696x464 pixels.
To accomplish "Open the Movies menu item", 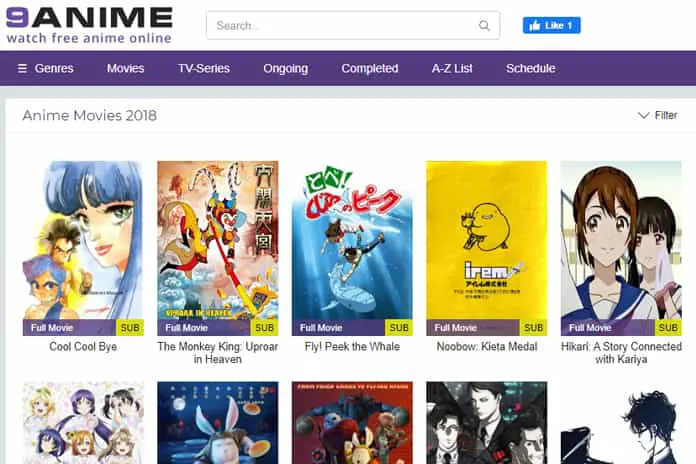I will tap(126, 68).
